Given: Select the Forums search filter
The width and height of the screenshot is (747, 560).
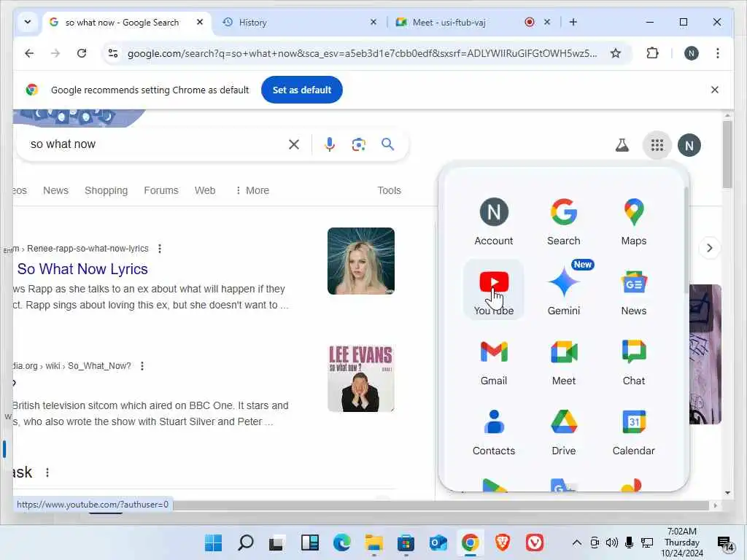Looking at the screenshot, I should pyautogui.click(x=161, y=190).
